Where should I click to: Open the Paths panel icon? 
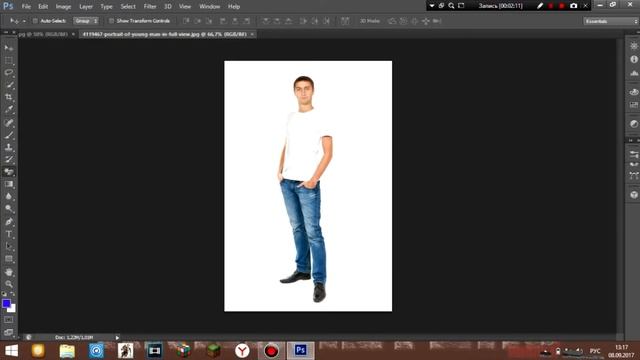tap(633, 176)
